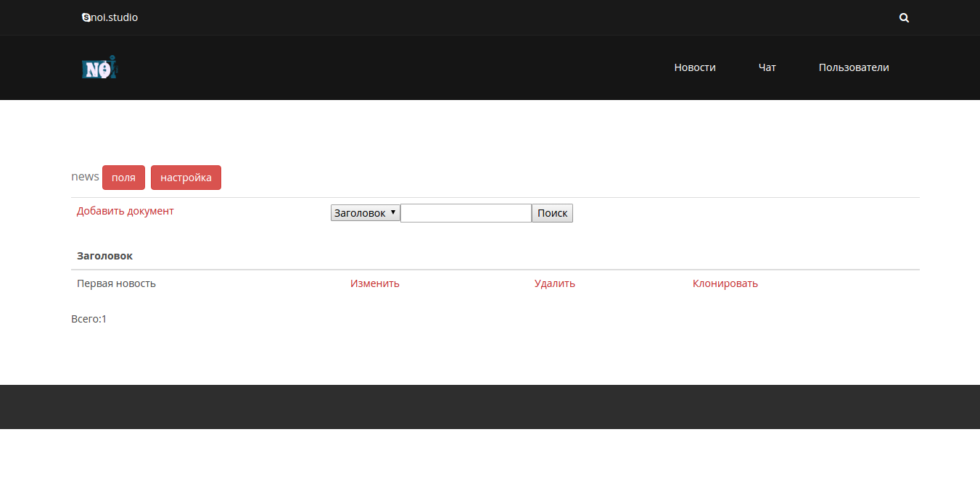
Task: Open the Новости menu item
Action: pyautogui.click(x=695, y=67)
